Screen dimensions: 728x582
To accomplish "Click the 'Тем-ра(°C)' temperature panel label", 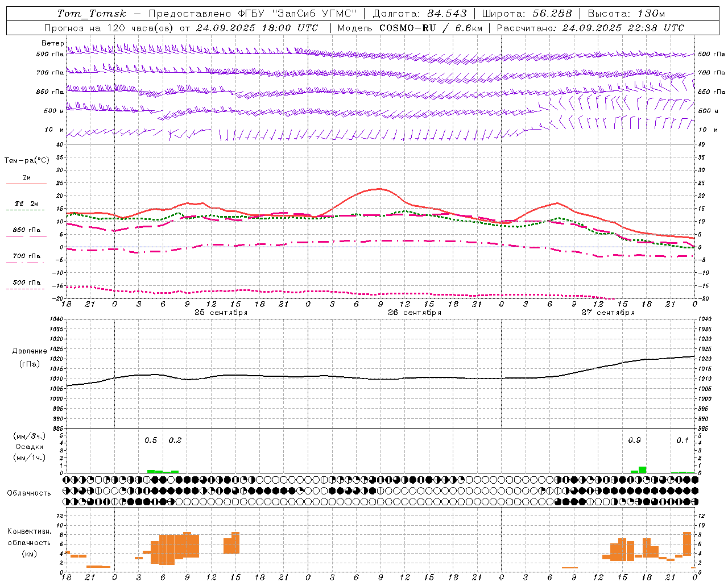I will [27, 161].
